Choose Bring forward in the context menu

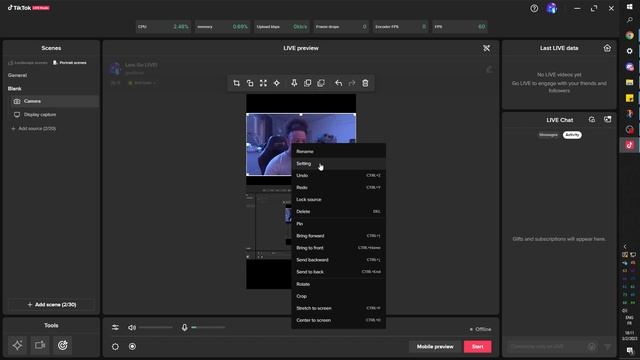point(338,236)
